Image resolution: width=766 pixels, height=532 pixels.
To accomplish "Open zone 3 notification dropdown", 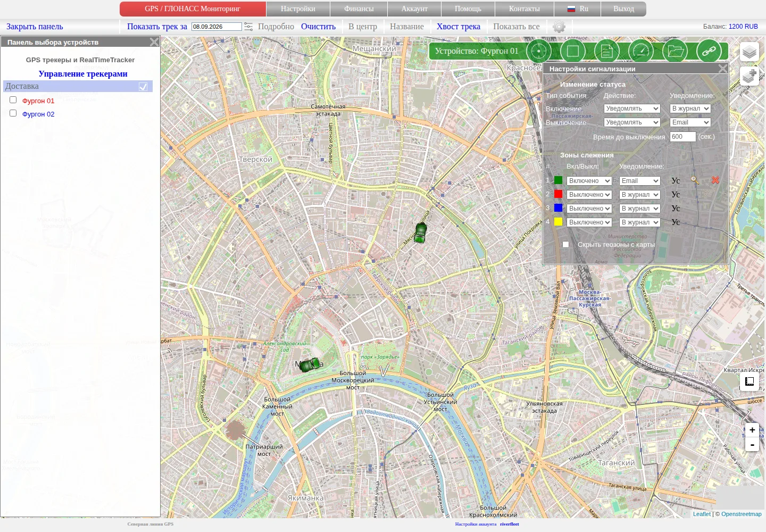I will [x=639, y=209].
